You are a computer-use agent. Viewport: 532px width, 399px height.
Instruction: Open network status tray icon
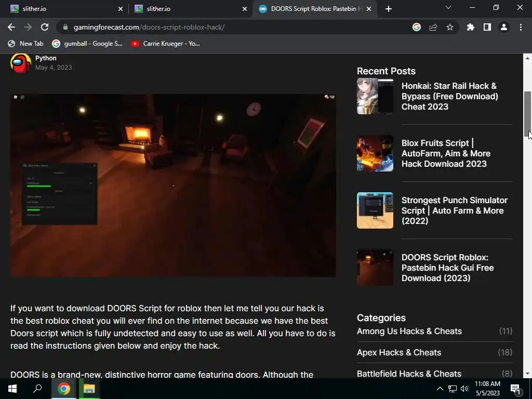tap(453, 389)
